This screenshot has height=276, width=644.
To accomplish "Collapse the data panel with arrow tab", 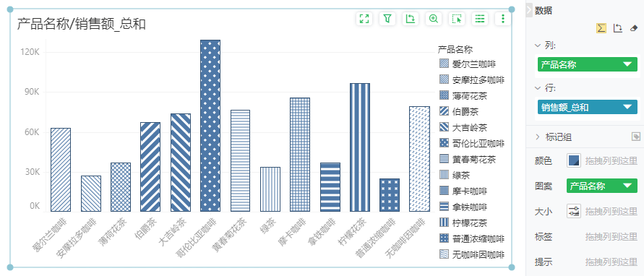I will [x=529, y=10].
